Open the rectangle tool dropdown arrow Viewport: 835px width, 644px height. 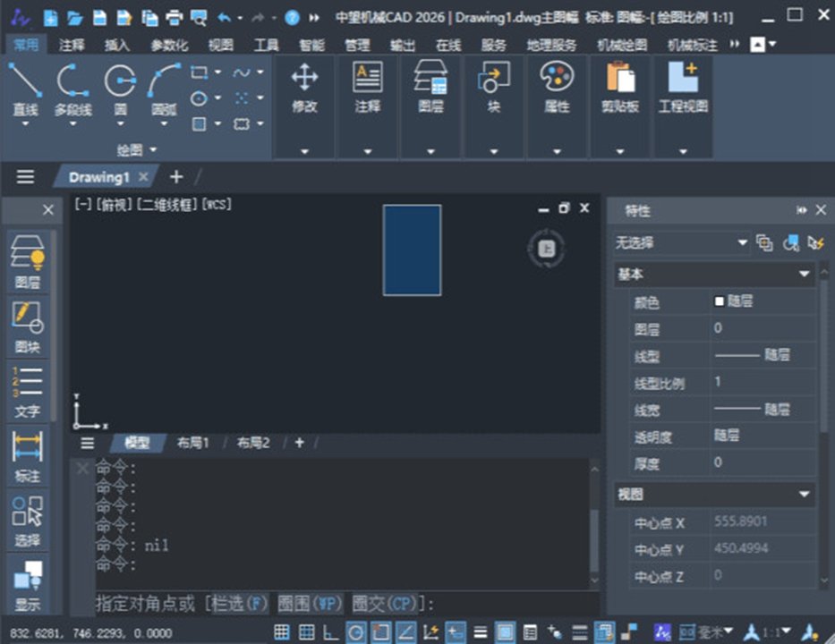pos(217,72)
